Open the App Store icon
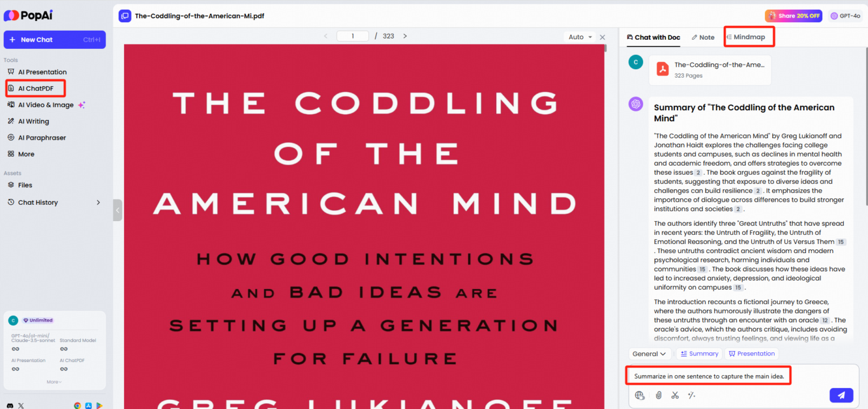Image resolution: width=868 pixels, height=409 pixels. pos(88,406)
